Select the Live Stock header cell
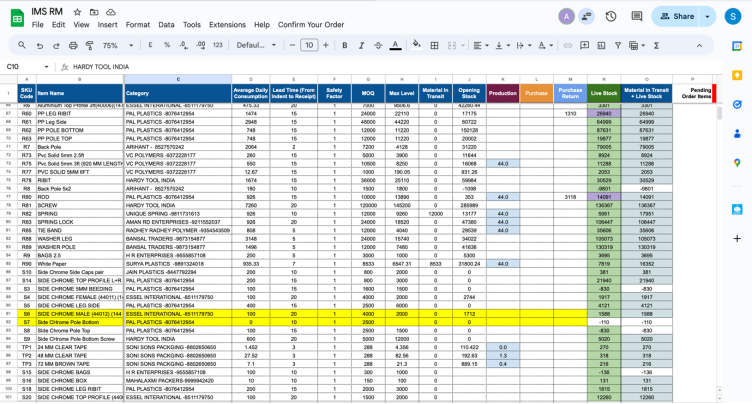The width and height of the screenshot is (752, 404). click(x=604, y=93)
